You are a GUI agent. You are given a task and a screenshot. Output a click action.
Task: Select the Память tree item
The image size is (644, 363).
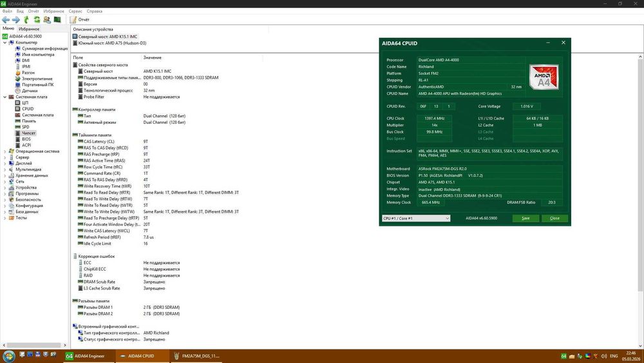coord(29,121)
